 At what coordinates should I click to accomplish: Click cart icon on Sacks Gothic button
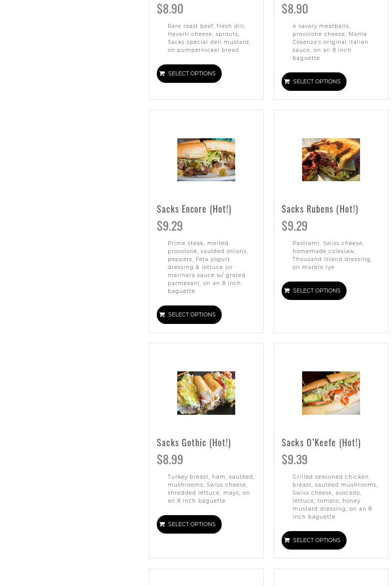click(162, 524)
